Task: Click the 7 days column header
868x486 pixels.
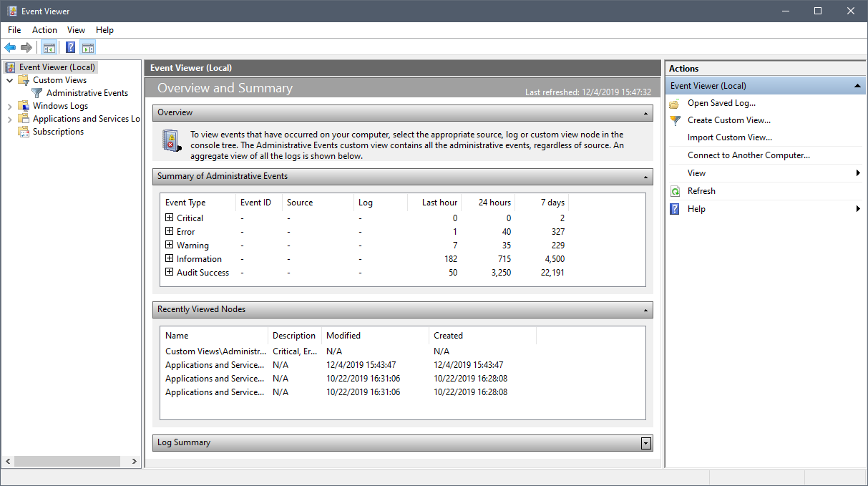Action: 542,203
